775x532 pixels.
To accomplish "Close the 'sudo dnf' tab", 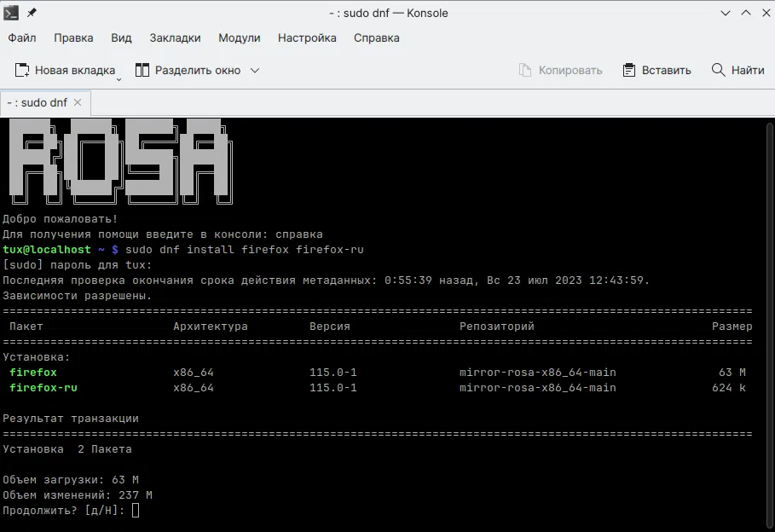I will tap(78, 102).
